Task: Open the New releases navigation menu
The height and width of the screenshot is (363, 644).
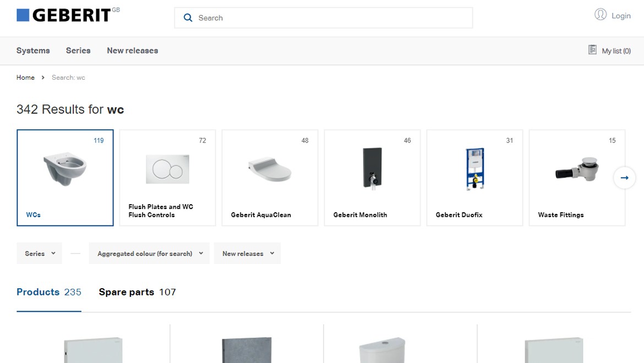Action: point(132,51)
